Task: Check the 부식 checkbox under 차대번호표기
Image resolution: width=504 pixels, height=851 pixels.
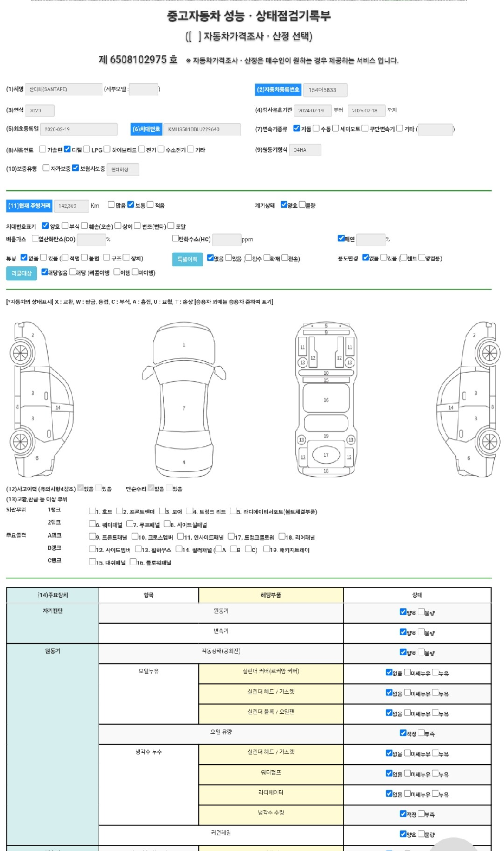Action: 65,226
